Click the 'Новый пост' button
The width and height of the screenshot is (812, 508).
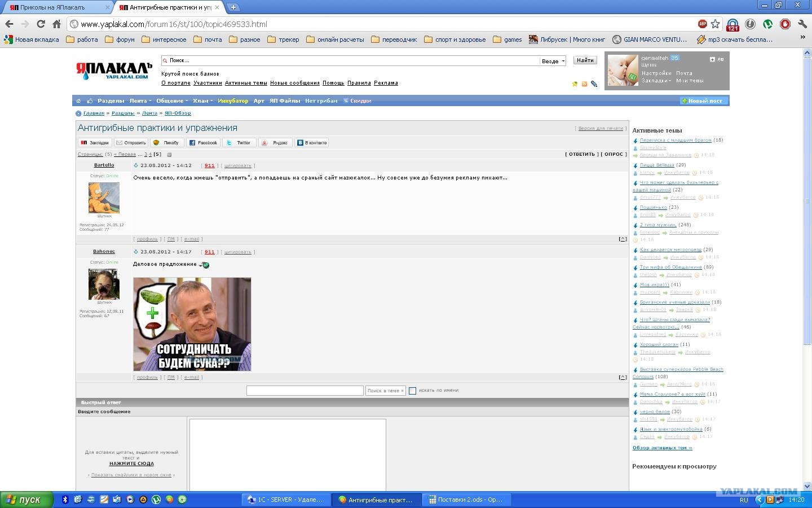(704, 101)
